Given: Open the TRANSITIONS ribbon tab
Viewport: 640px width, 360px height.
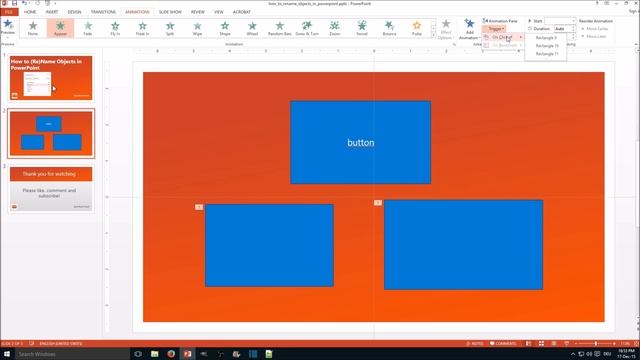Looking at the screenshot, I should (x=103, y=12).
